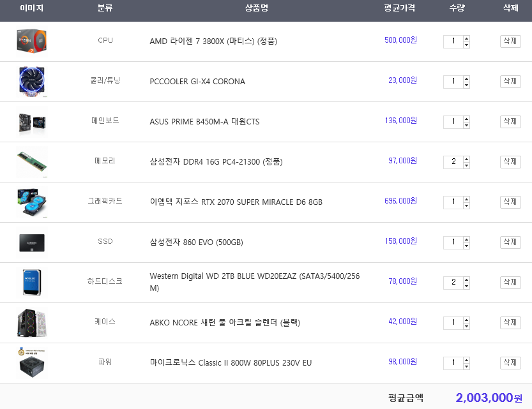Screen dimensions: 532x409
Task: Open the ASUS PRIME B450M-A product name link
Action: pyautogui.click(x=204, y=122)
